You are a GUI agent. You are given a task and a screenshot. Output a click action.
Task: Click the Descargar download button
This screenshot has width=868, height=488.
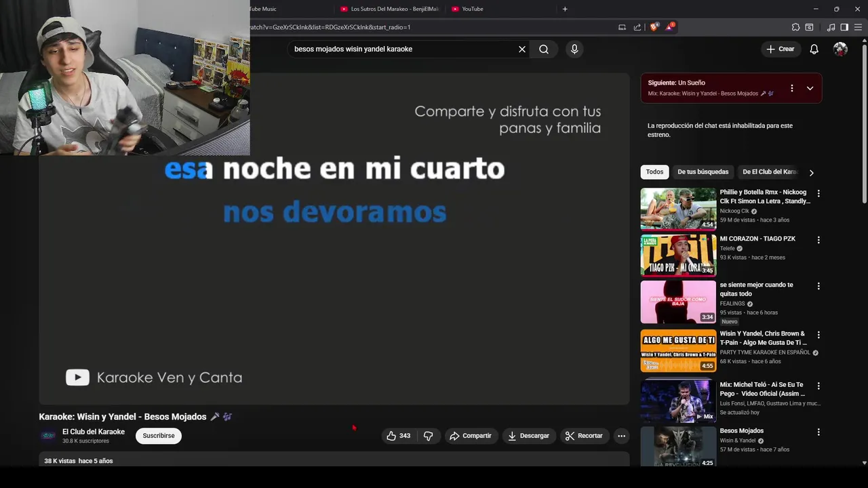528,436
